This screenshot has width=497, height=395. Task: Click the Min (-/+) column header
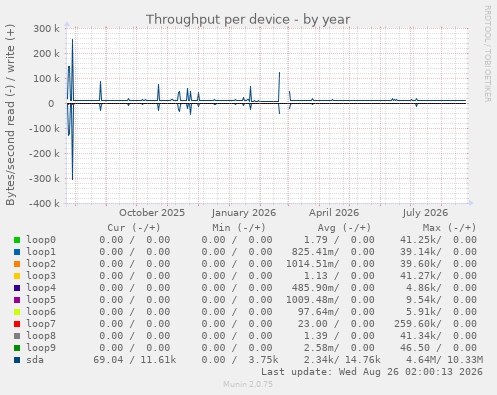(x=239, y=228)
